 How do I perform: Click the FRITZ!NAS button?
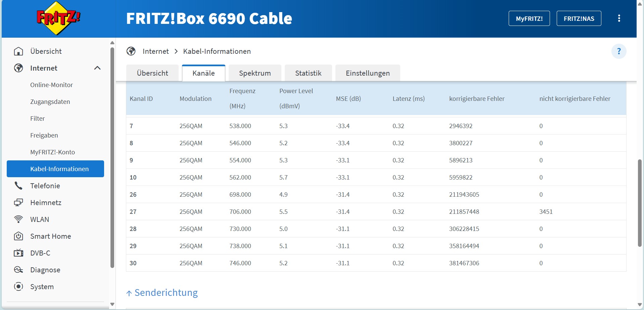579,18
